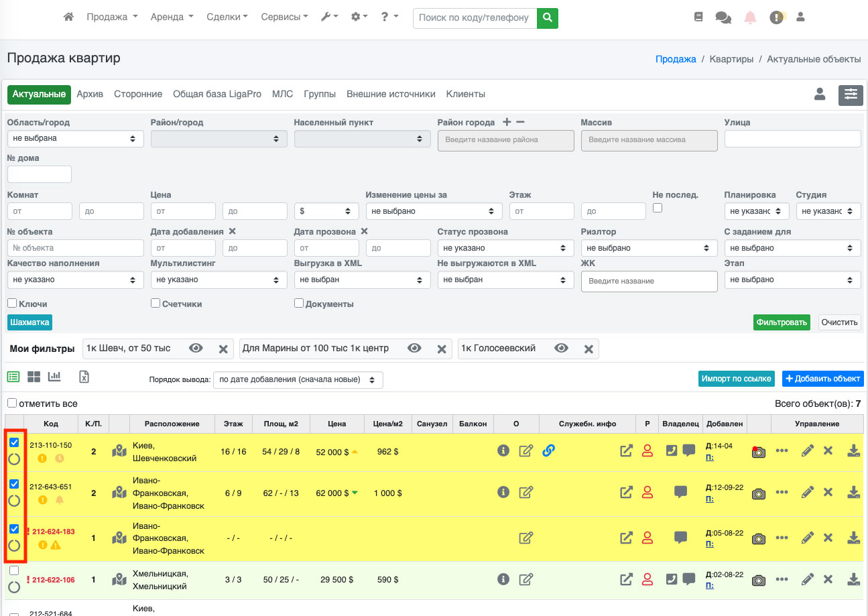The height and width of the screenshot is (616, 868).
Task: Click blue link icon for listing 213-110-150
Action: (548, 451)
